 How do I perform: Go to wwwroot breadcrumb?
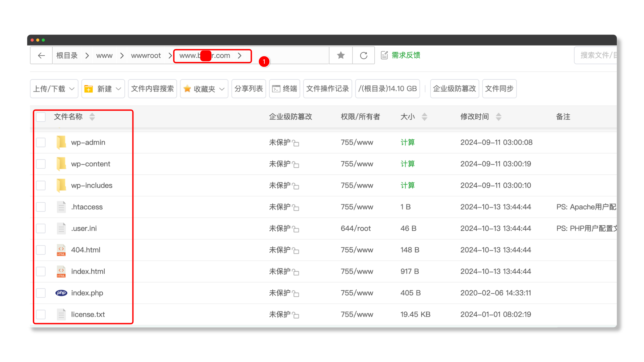point(146,56)
